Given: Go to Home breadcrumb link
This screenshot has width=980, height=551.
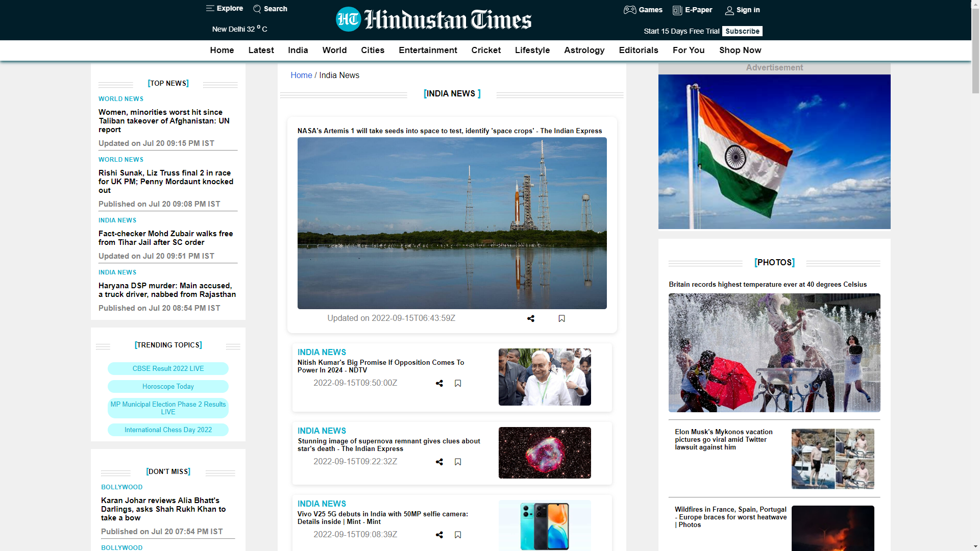Looking at the screenshot, I should (x=301, y=75).
